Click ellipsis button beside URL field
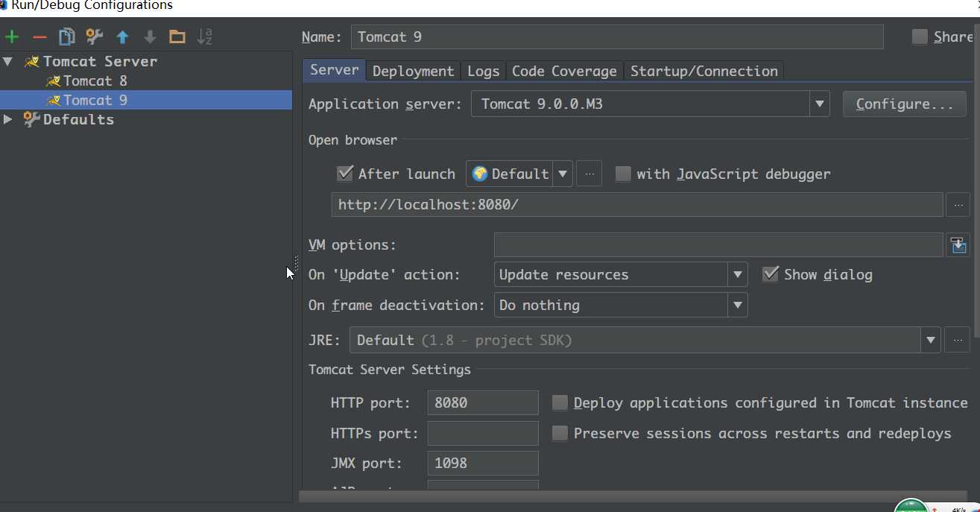 click(x=958, y=204)
